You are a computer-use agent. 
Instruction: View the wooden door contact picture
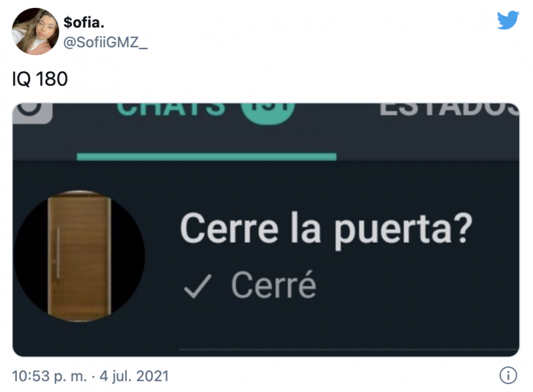tap(79, 256)
